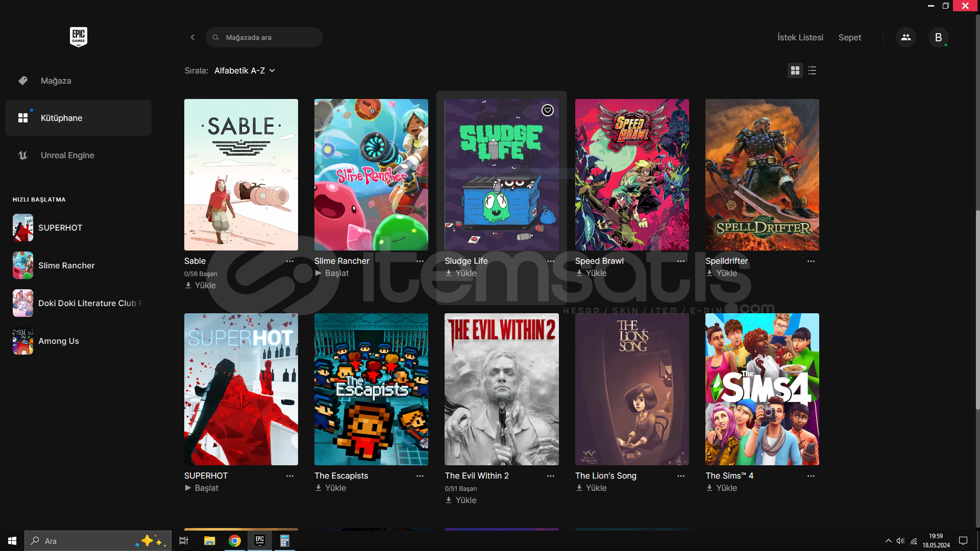This screenshot has width=980, height=551.
Task: Open the Windows Start menu
Action: [12, 541]
